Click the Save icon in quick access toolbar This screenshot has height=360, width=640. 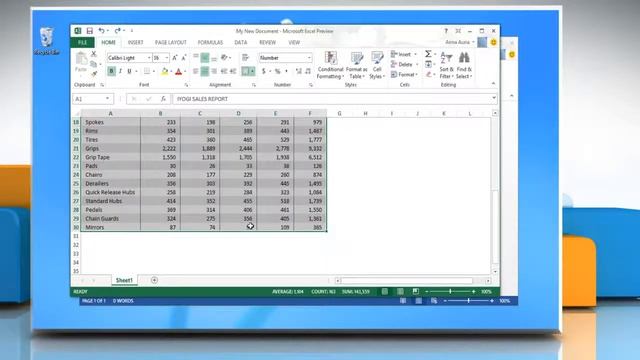click(x=89, y=31)
